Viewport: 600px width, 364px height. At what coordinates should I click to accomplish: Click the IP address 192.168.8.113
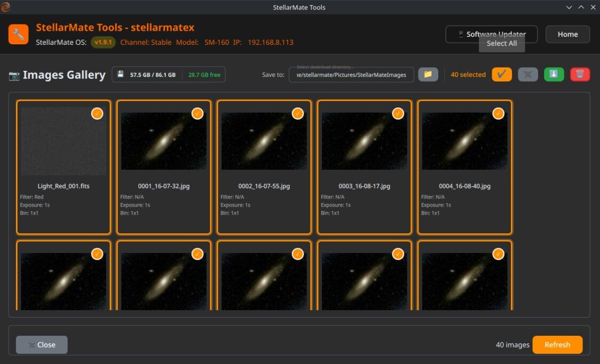(x=271, y=42)
